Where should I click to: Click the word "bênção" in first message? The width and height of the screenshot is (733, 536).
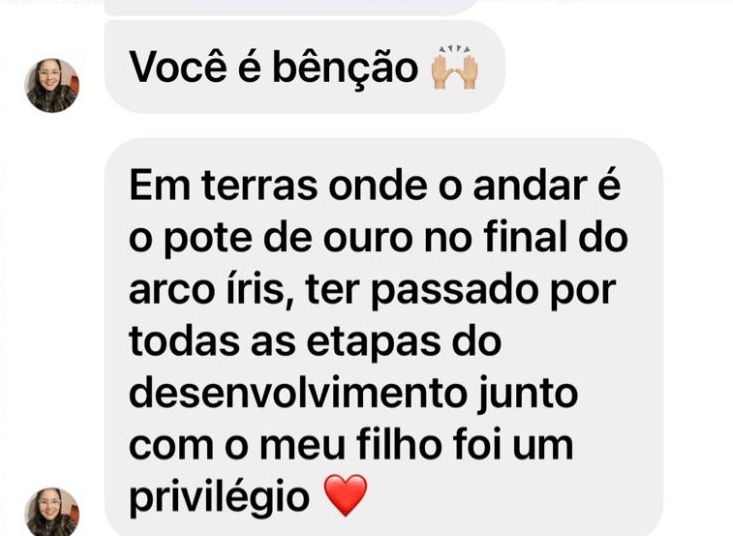[x=345, y=68]
